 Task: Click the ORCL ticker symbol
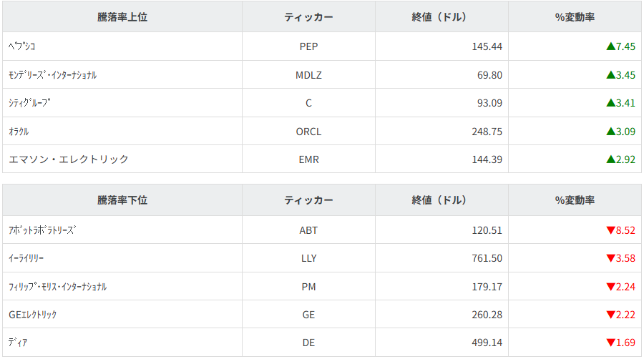[308, 132]
